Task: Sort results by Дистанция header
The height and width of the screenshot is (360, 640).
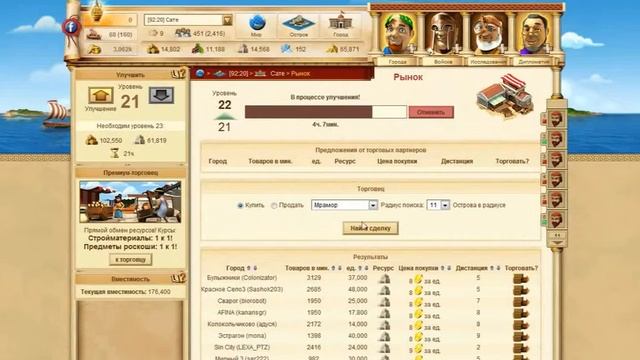Action: pos(471,268)
